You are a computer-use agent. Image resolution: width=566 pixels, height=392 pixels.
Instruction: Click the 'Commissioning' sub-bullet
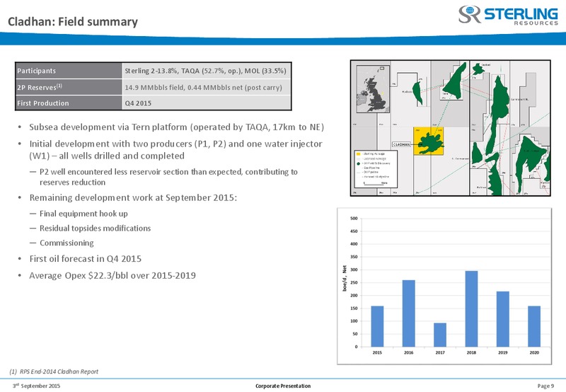(67, 243)
